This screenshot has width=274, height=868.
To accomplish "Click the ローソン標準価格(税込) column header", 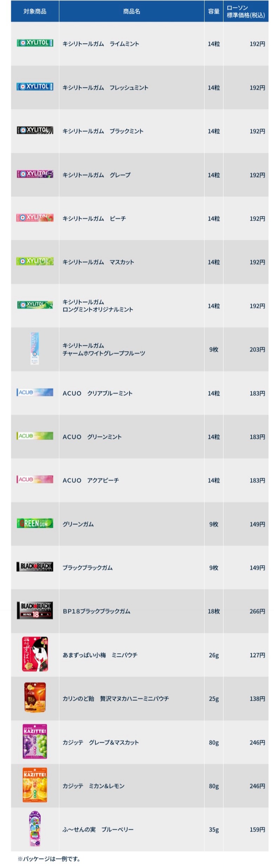I will pyautogui.click(x=246, y=11).
